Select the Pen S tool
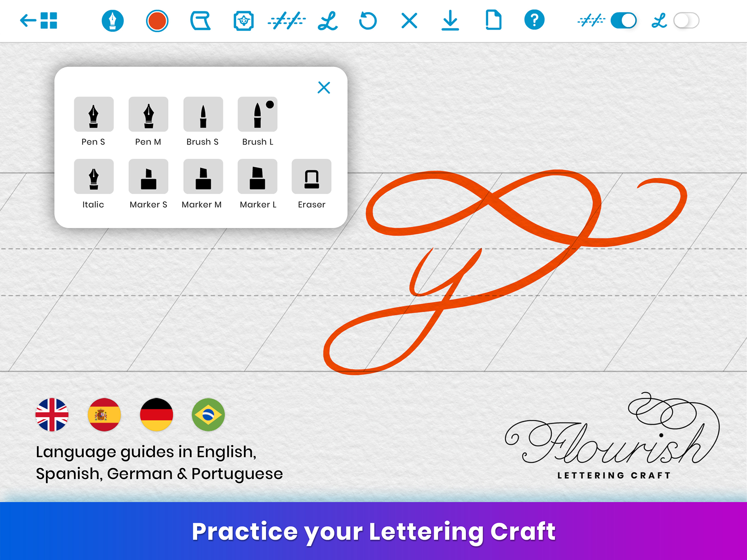Viewport: 747px width, 560px height. (x=93, y=114)
